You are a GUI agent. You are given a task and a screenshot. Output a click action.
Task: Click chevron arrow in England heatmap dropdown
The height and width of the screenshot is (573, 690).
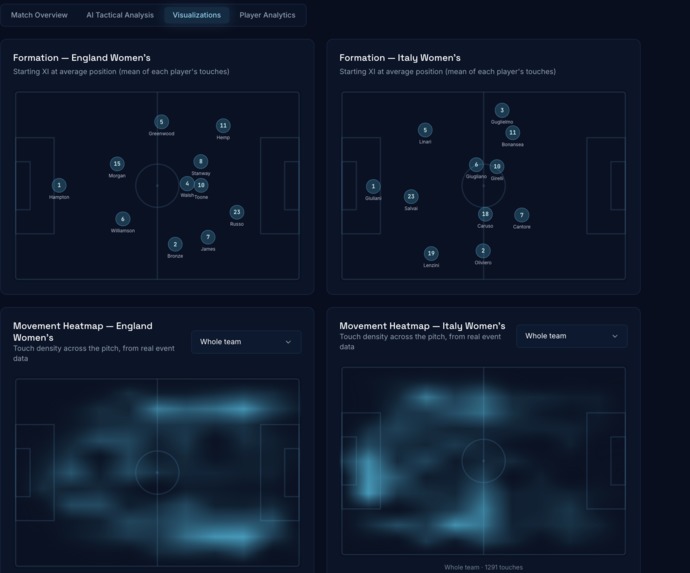[x=288, y=342]
